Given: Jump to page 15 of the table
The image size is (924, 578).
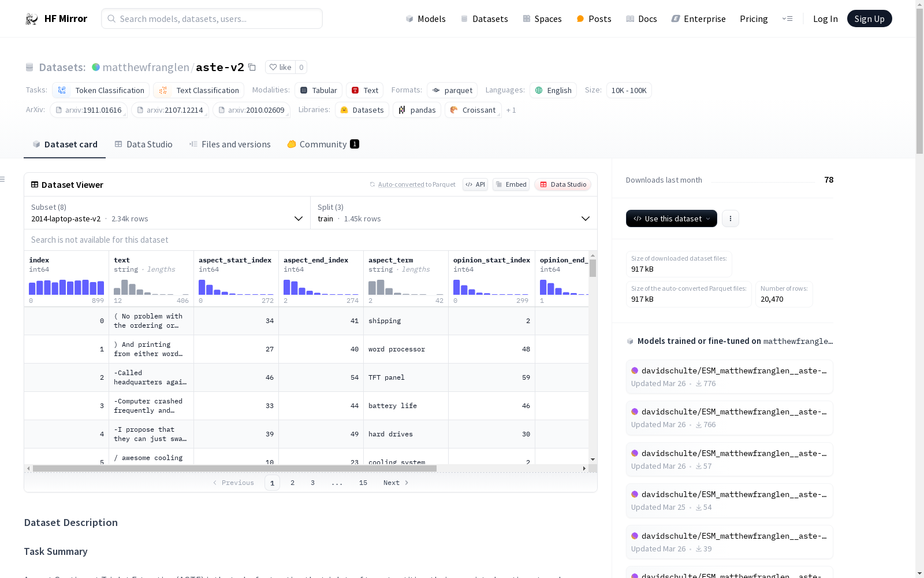Looking at the screenshot, I should click(x=363, y=483).
